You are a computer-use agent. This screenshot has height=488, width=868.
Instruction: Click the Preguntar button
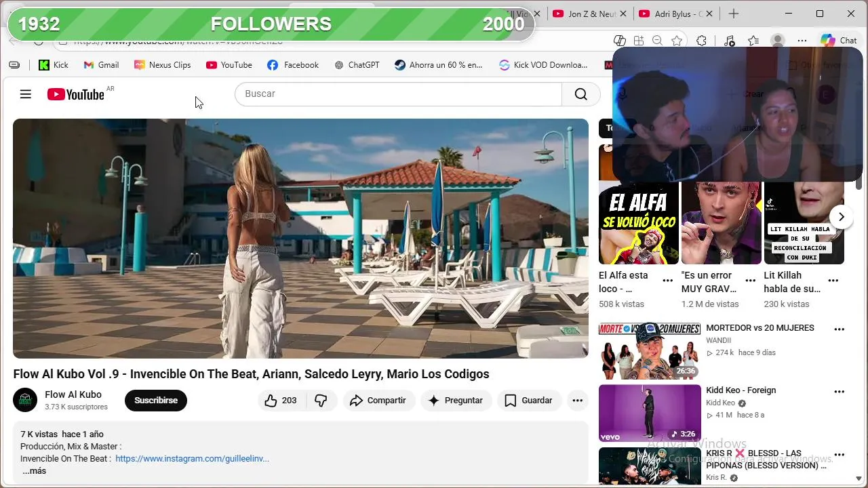point(456,401)
